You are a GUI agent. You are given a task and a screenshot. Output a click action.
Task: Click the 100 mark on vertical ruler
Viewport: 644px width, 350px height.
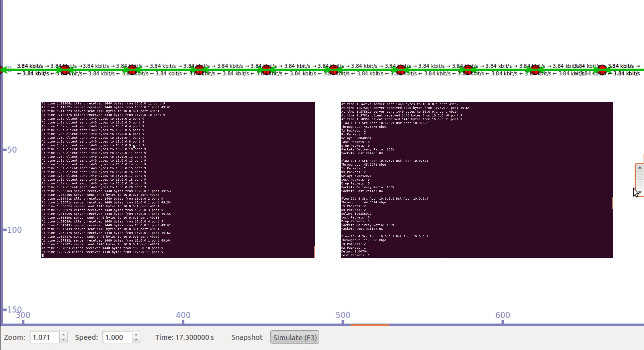14,230
